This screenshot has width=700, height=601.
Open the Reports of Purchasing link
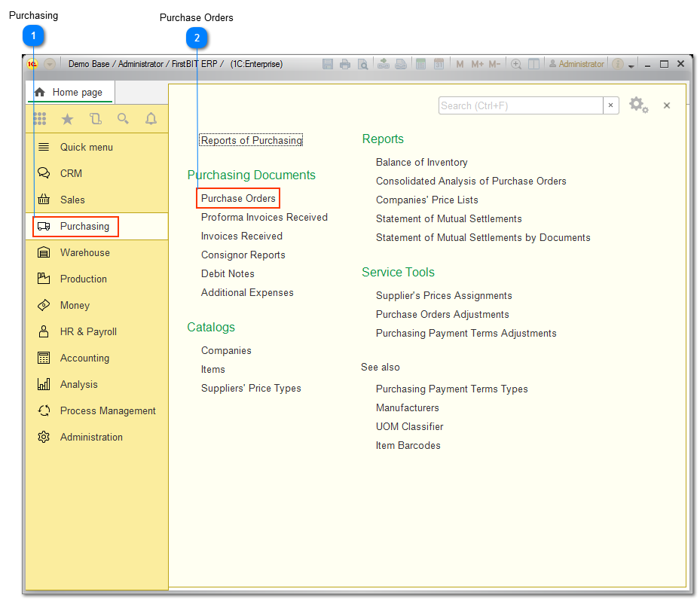[x=250, y=140]
